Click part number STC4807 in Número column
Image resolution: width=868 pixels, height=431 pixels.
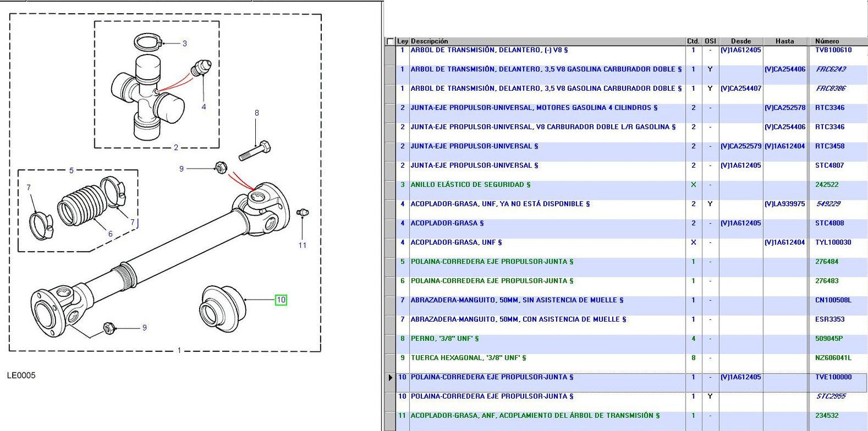(829, 165)
